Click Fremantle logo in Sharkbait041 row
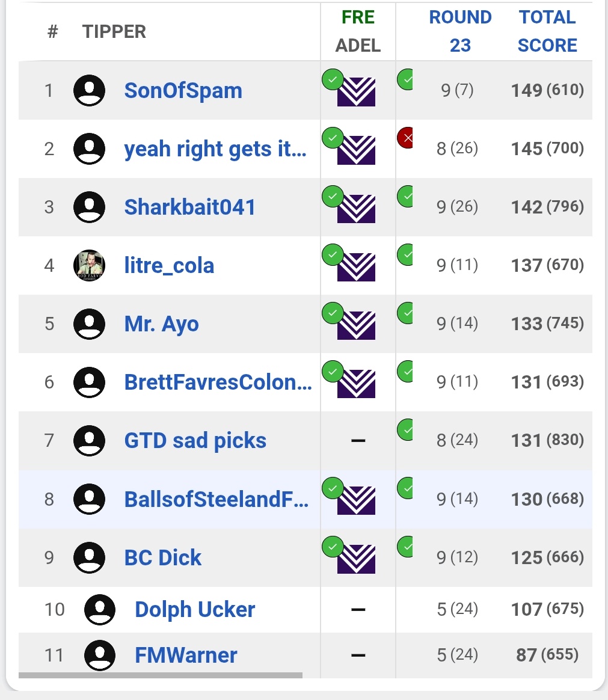 (x=356, y=209)
